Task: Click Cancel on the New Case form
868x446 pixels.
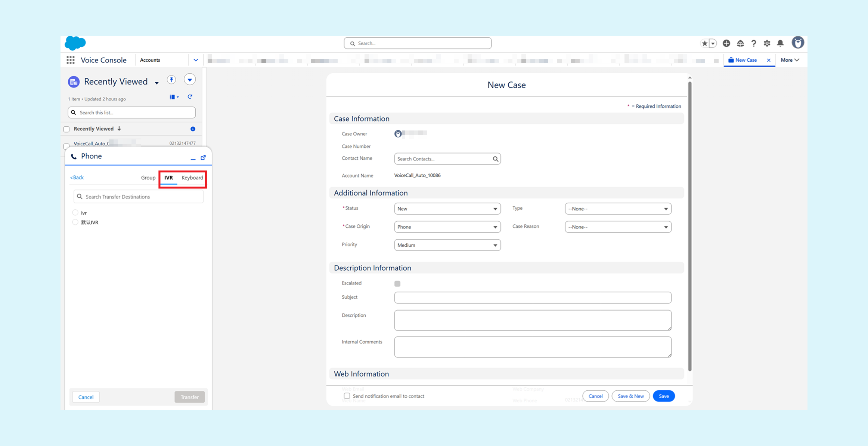Action: pos(595,396)
